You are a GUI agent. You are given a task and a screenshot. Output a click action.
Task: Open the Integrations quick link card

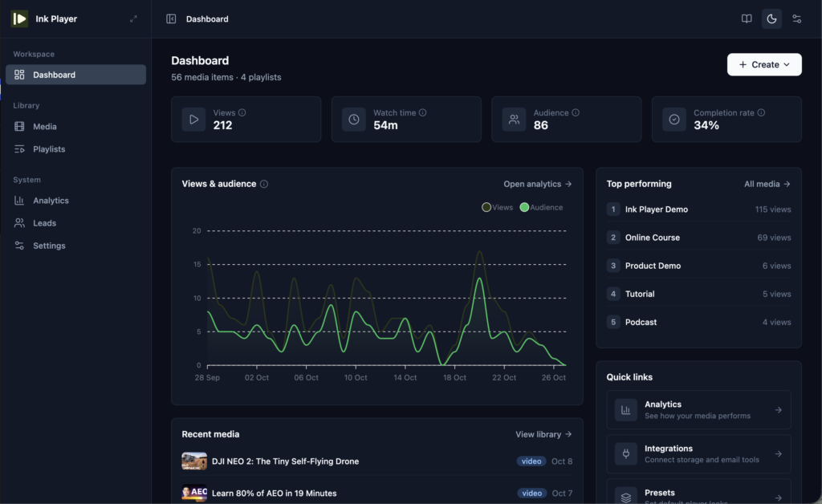pyautogui.click(x=699, y=454)
